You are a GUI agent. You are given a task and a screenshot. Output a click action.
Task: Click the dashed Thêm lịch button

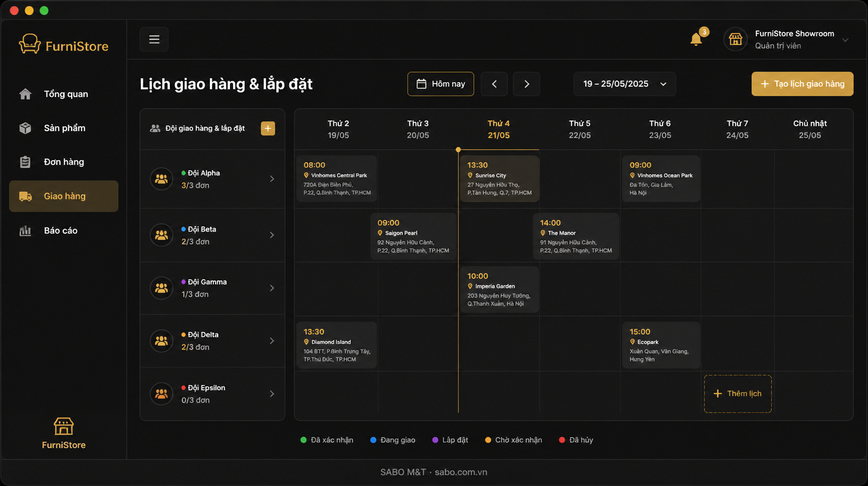(738, 394)
